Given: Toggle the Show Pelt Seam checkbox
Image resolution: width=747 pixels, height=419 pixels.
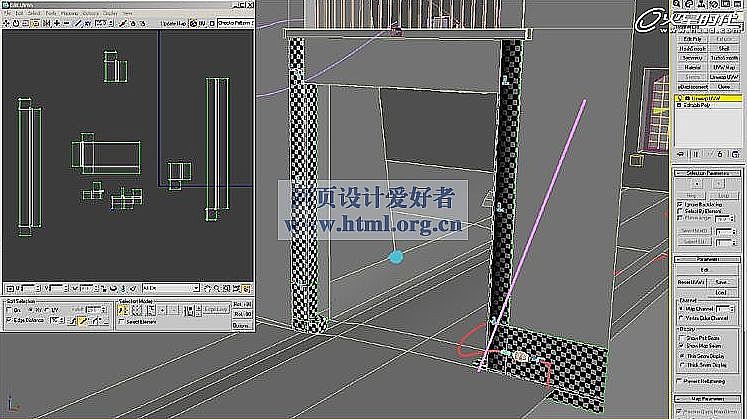Looking at the screenshot, I should coord(681,338).
